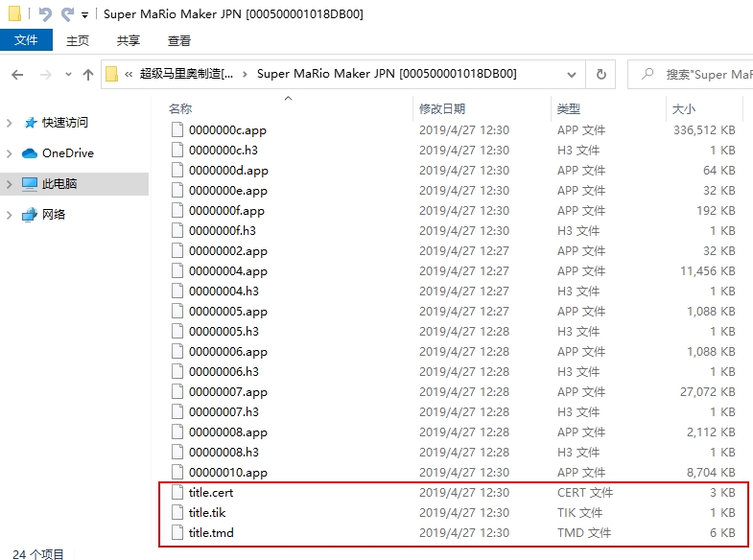
Task: Click the file icon of 00000008.app
Action: [177, 432]
